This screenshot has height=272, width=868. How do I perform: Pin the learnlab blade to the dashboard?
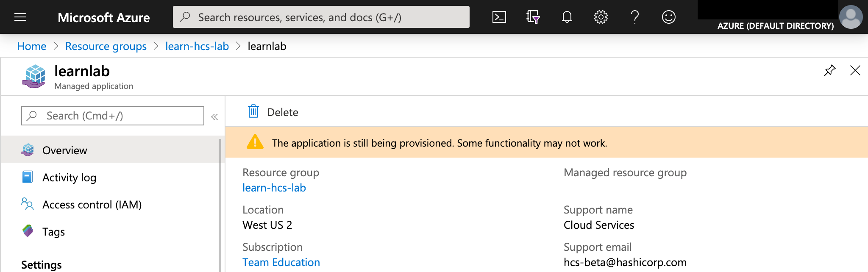(829, 70)
